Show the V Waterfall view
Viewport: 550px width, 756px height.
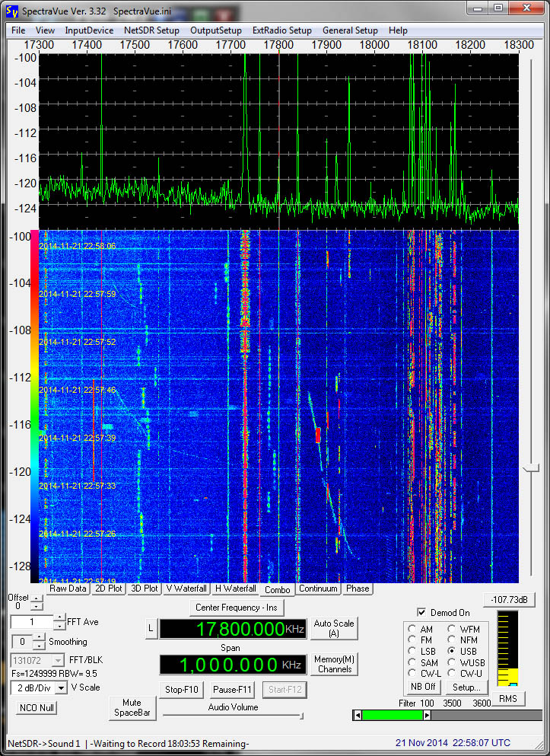point(186,589)
